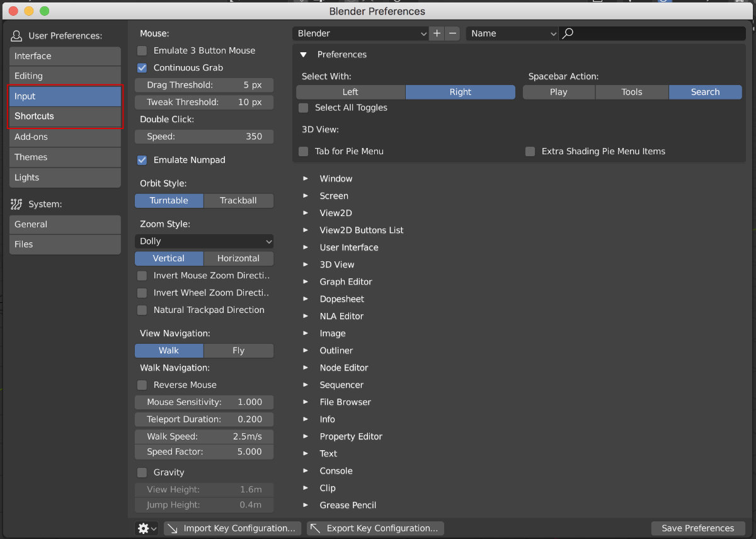Expand the NLA Editor keymap section

tap(306, 316)
